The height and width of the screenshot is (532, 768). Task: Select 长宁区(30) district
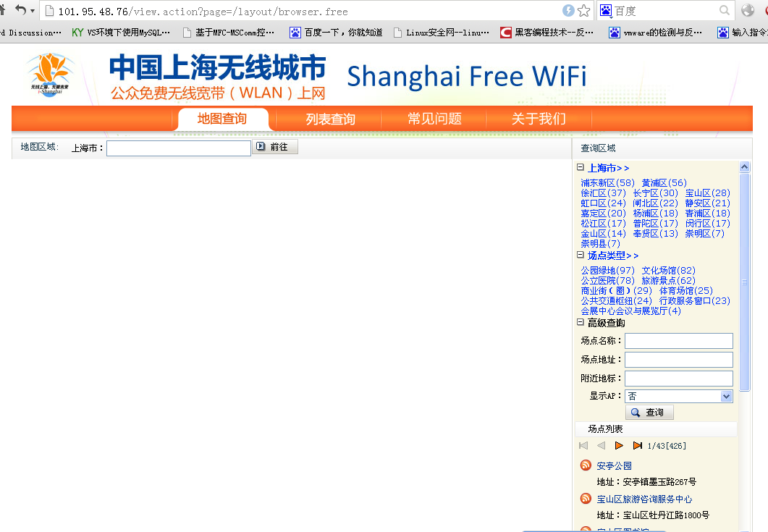pyautogui.click(x=655, y=193)
